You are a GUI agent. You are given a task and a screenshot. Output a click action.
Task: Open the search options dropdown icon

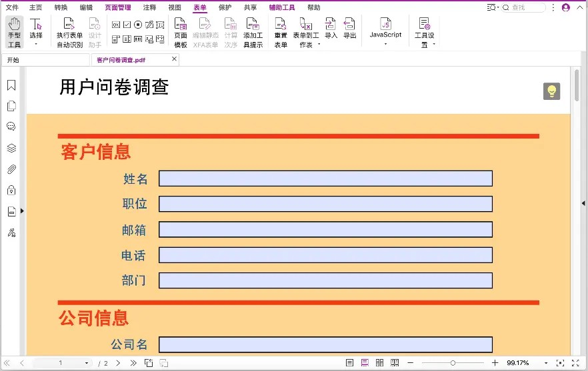pos(493,7)
